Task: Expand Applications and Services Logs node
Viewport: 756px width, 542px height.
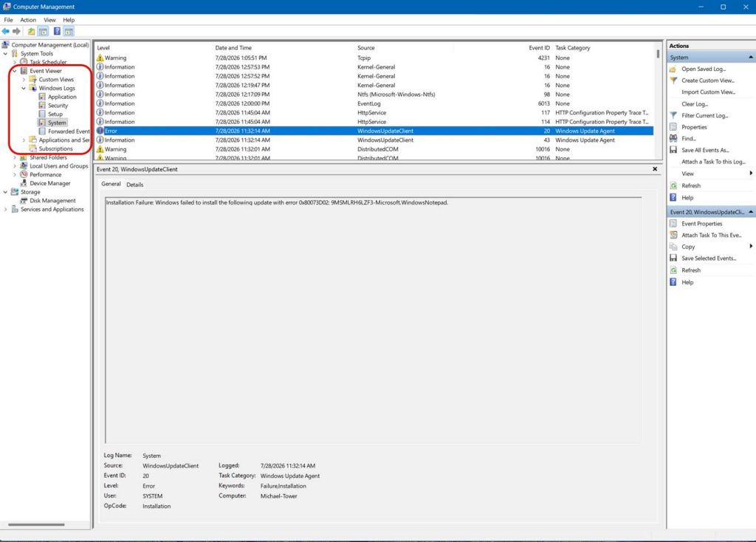Action: pyautogui.click(x=24, y=140)
